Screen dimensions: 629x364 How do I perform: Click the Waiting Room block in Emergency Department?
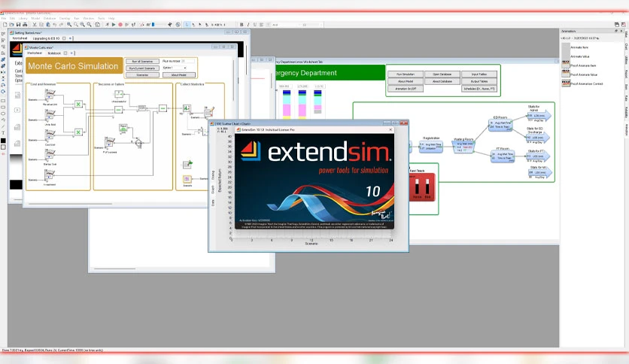point(463,147)
